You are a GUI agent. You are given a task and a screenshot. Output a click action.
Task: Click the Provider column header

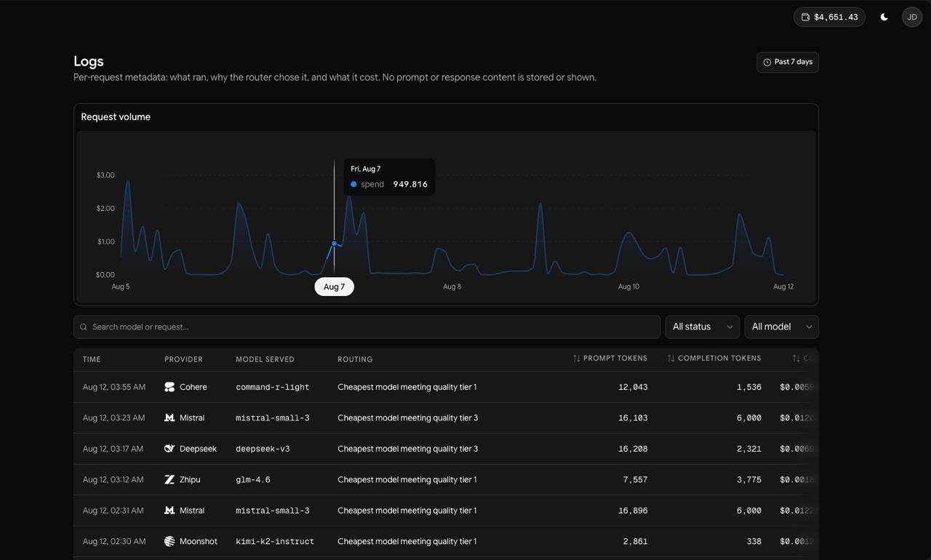point(183,359)
